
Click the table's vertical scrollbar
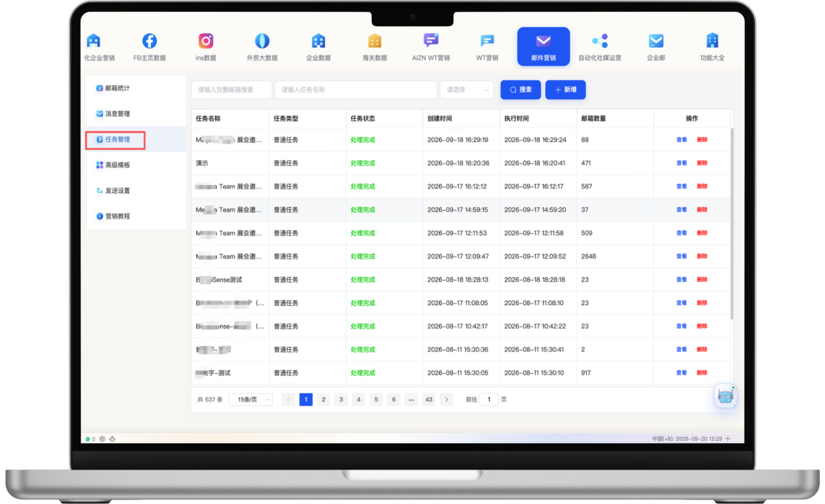(731, 224)
